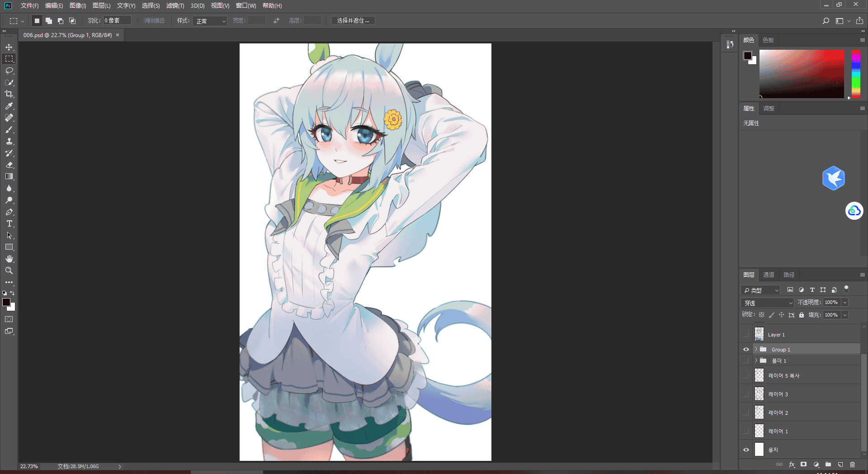This screenshot has width=868, height=474.
Task: Click the share button in options bar
Action: (859, 21)
